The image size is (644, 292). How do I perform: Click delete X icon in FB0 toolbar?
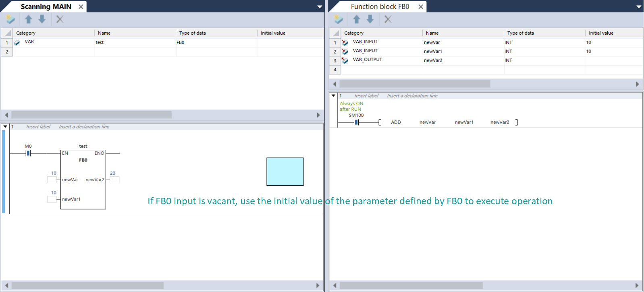tap(388, 19)
